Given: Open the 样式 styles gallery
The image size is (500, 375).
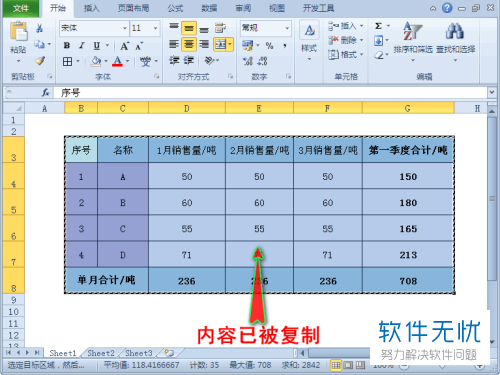Looking at the screenshot, I should pos(309,40).
